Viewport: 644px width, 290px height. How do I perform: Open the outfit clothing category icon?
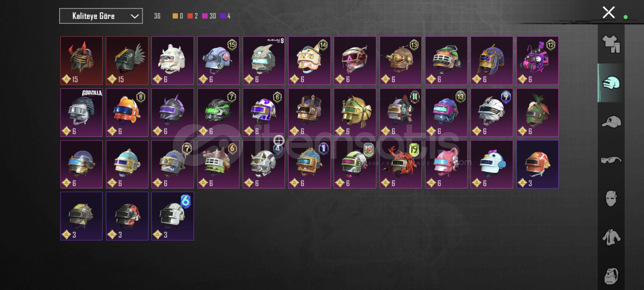[611, 44]
